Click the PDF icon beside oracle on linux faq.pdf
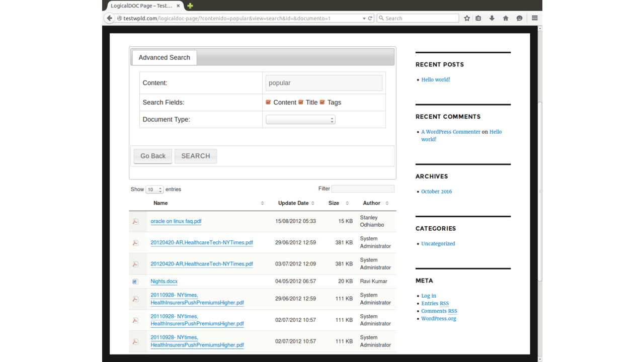Screen dimensions: 644x362 pos(135,221)
